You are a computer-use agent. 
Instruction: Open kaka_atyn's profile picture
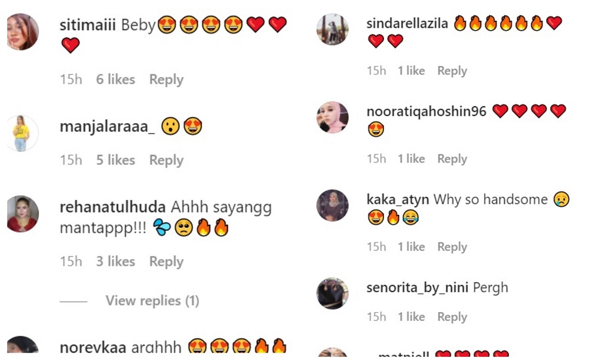[332, 207]
